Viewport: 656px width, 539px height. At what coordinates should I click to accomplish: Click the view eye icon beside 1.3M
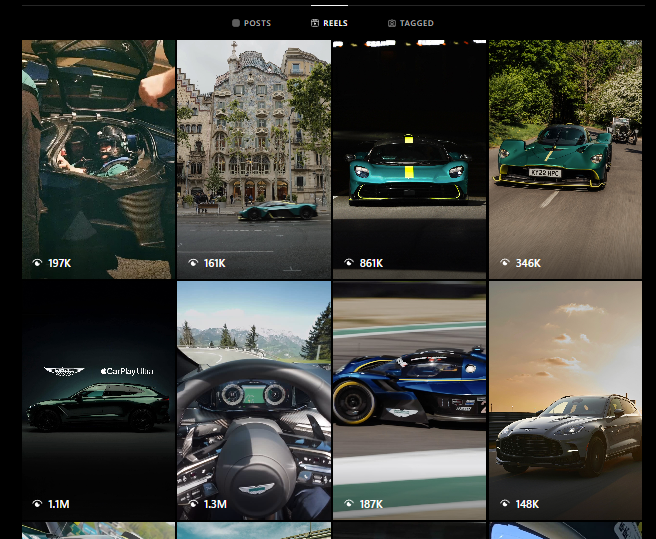tap(193, 504)
